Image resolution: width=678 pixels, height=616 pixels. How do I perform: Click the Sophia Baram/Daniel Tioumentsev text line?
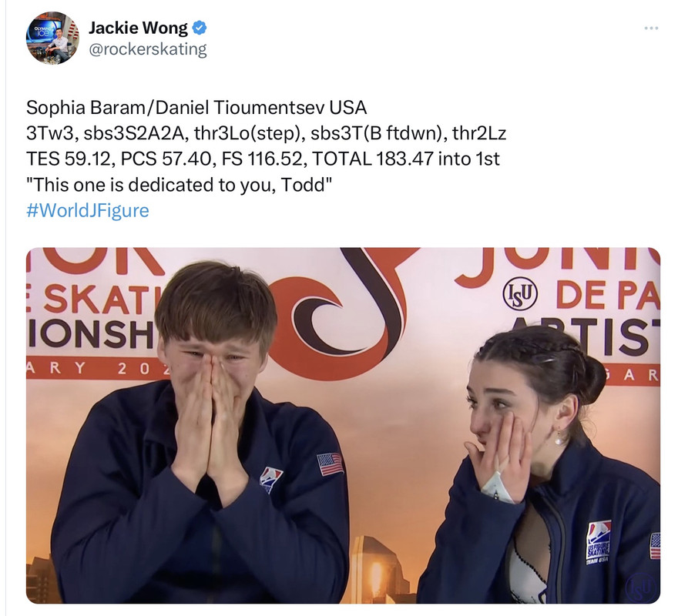point(196,107)
